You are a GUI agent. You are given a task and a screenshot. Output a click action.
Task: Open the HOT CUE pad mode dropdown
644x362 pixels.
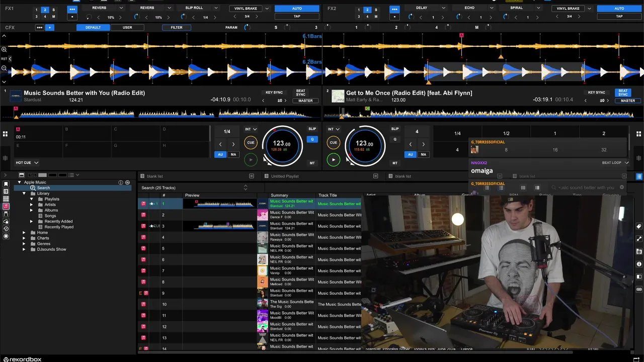(x=27, y=162)
